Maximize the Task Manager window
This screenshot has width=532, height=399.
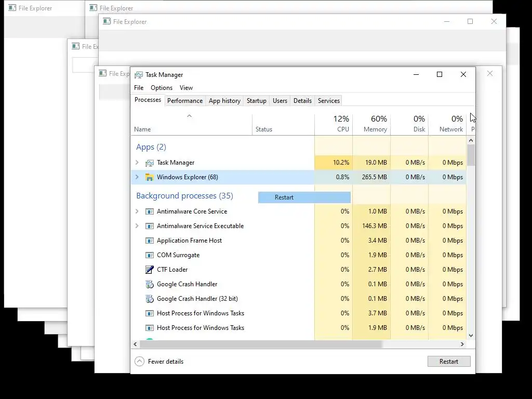(440, 74)
